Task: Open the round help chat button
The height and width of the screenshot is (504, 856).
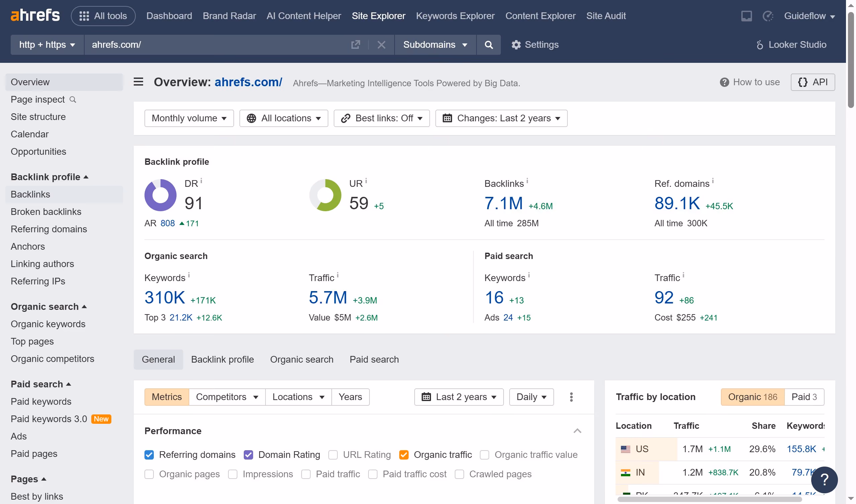Action: [x=825, y=480]
